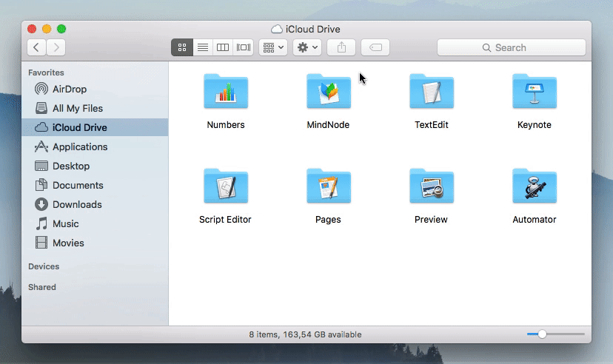This screenshot has width=613, height=364.
Task: Open the Script Editor folder
Action: [x=226, y=186]
